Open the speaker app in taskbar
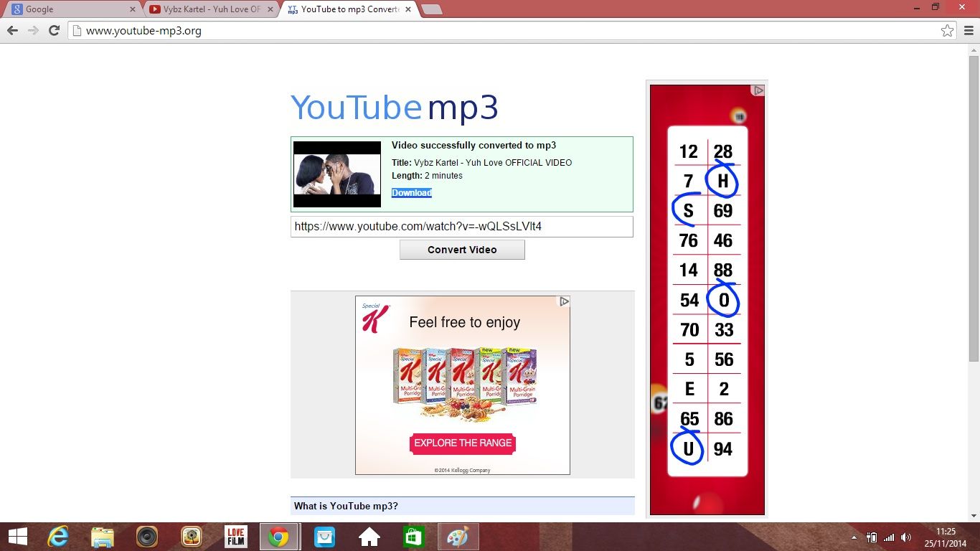This screenshot has width=980, height=551. click(147, 537)
